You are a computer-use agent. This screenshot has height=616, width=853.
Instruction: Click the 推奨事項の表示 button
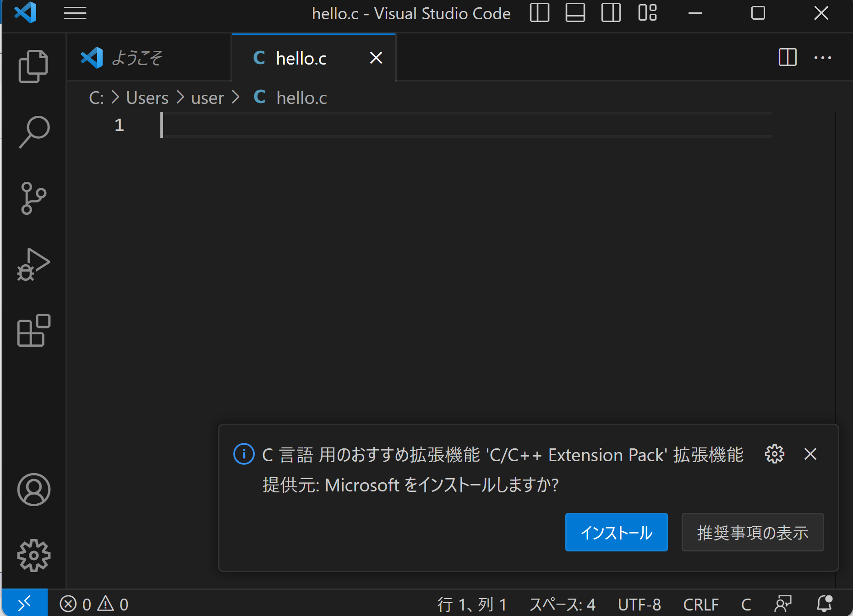point(753,532)
